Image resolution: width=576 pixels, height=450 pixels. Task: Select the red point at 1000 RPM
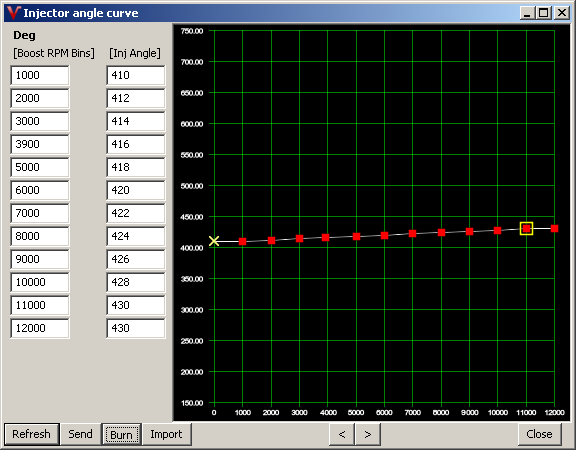pos(242,241)
